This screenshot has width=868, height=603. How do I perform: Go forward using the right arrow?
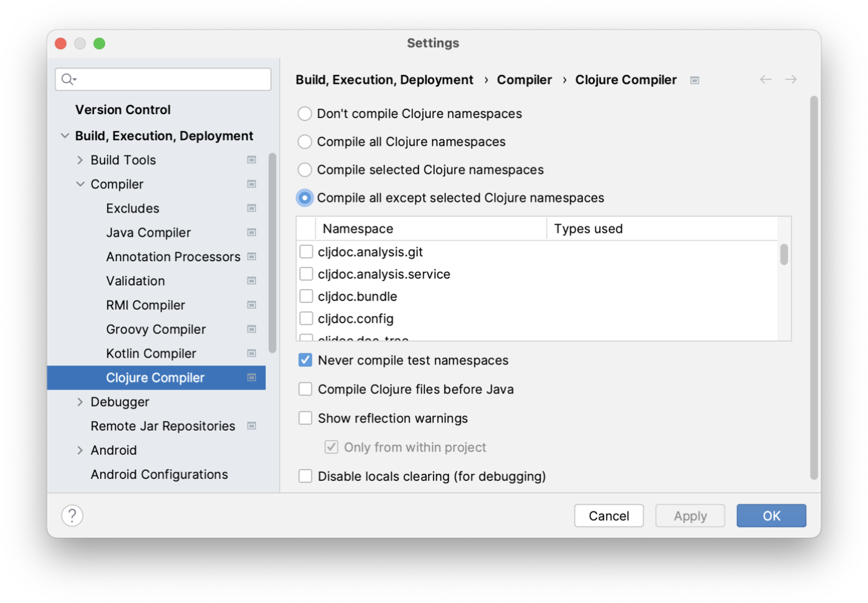point(791,79)
